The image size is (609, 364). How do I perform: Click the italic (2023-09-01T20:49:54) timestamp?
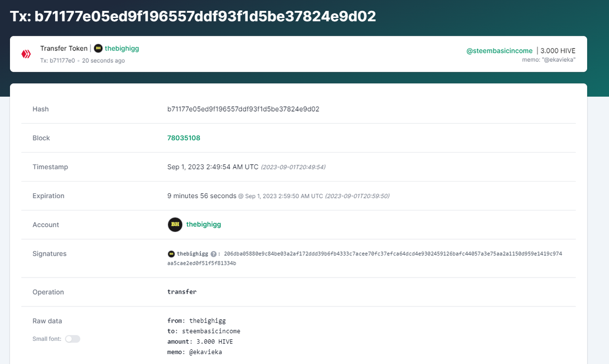pos(293,167)
